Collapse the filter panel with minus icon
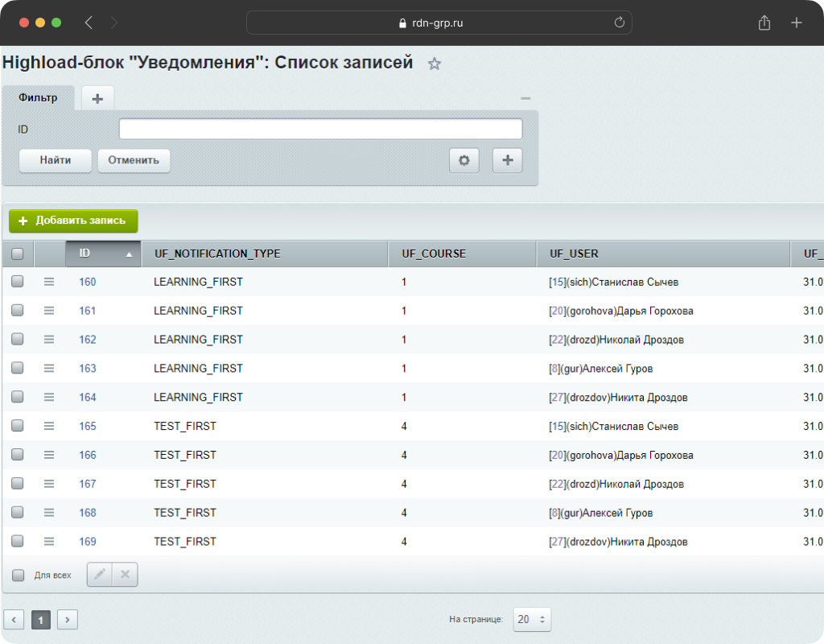824x644 pixels. 525,98
